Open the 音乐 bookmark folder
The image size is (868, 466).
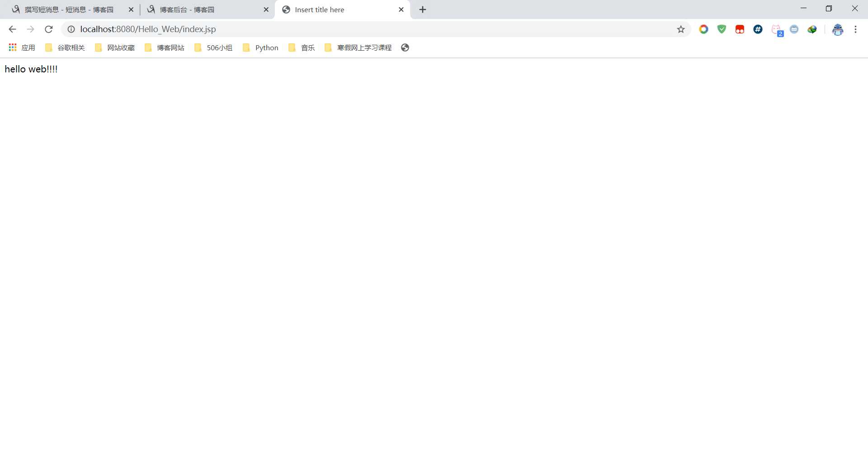coord(302,48)
